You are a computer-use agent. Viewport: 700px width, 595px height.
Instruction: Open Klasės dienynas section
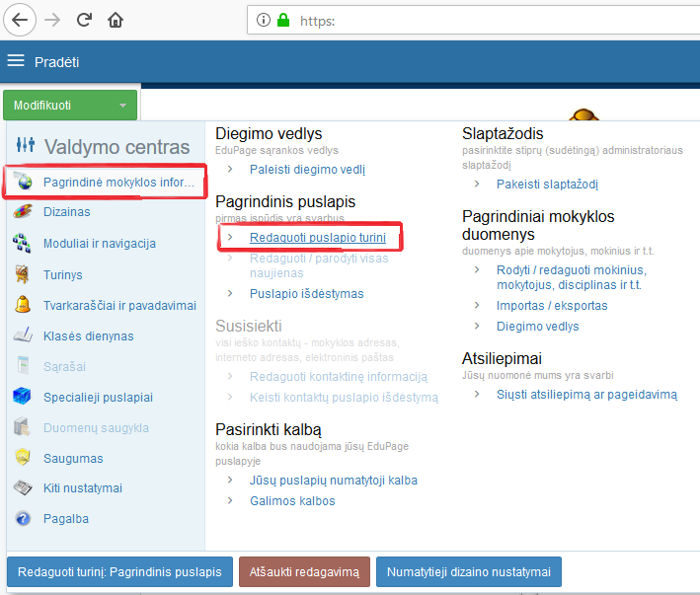click(x=89, y=335)
